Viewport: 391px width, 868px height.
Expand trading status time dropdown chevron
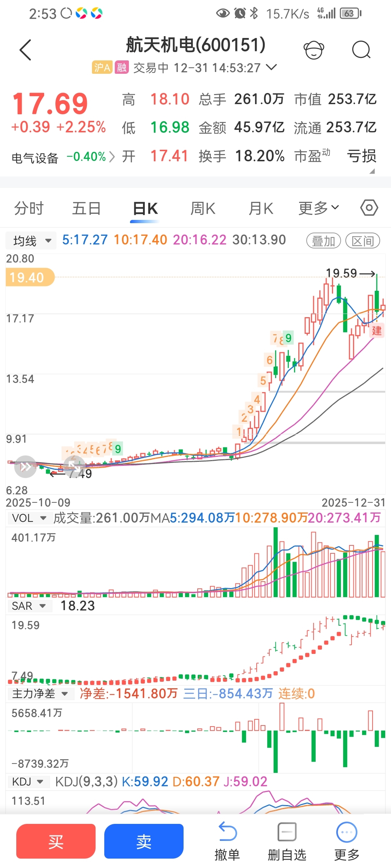coord(272,67)
